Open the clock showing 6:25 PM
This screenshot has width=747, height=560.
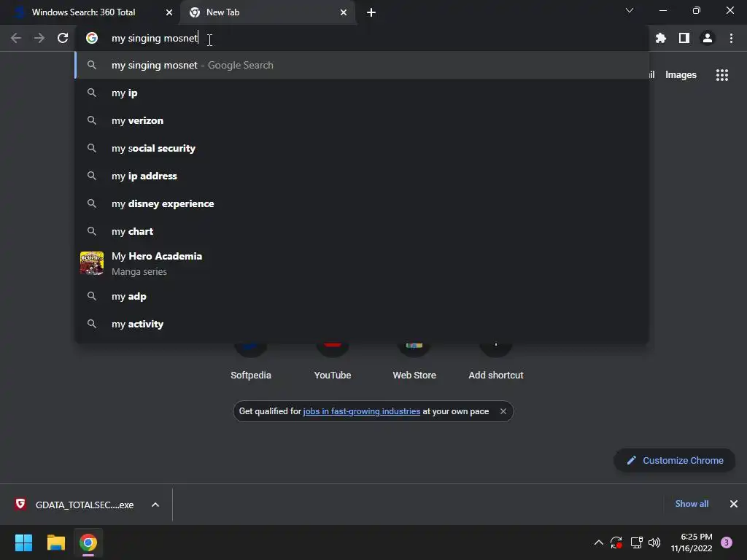(x=692, y=542)
